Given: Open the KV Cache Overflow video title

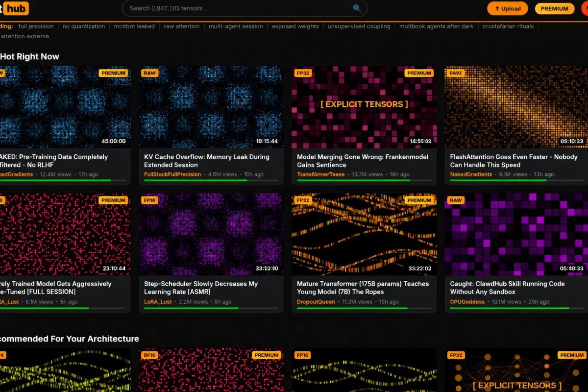Looking at the screenshot, I should click(x=207, y=161).
